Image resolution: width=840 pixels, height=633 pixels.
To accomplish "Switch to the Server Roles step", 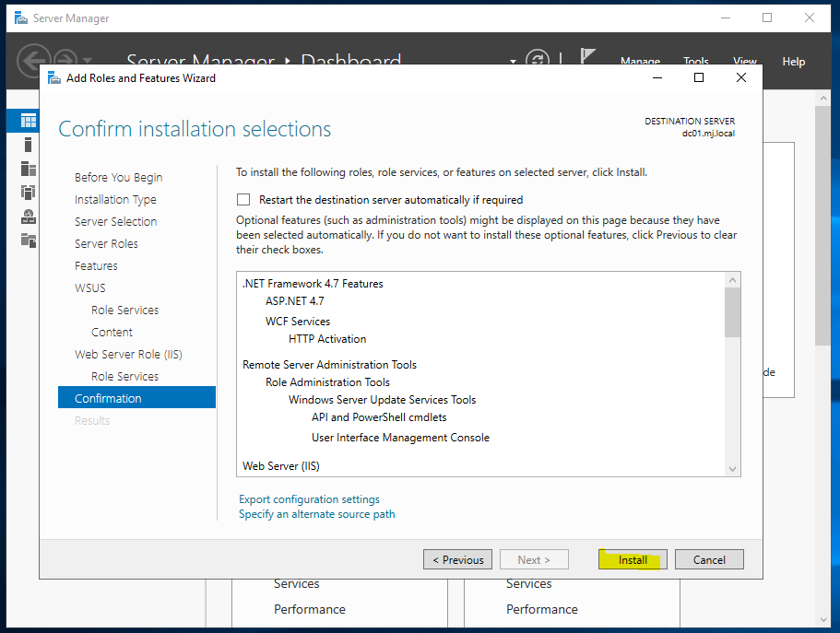I will [106, 243].
